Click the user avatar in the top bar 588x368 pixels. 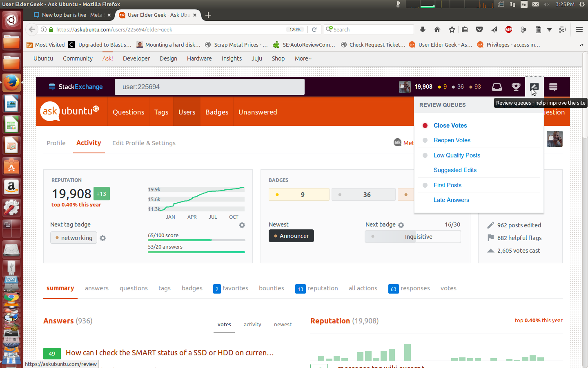click(405, 87)
